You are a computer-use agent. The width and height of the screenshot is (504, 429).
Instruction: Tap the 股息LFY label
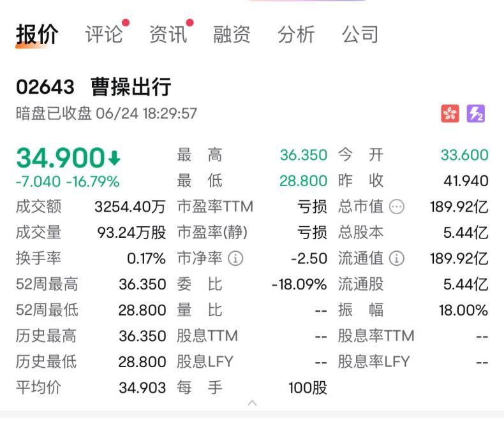(205, 362)
